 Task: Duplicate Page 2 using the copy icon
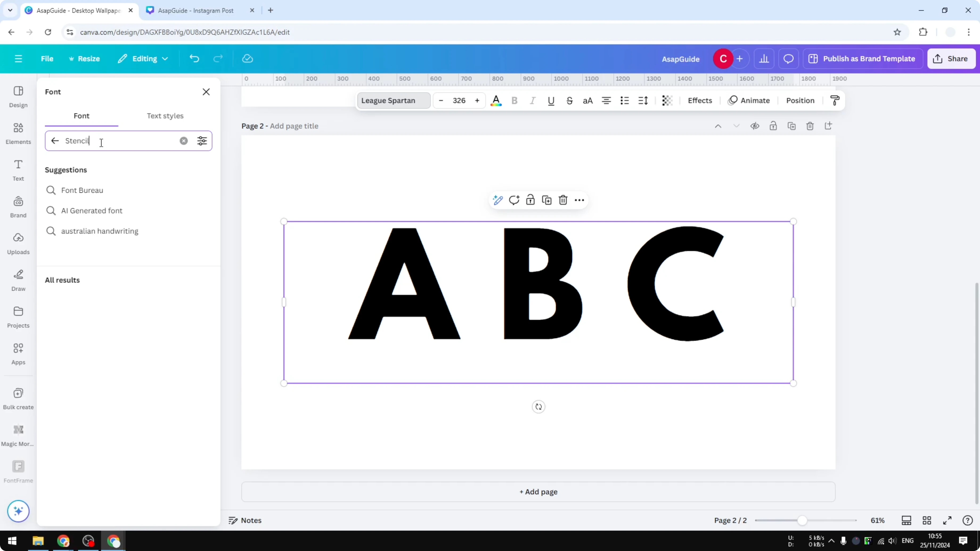coord(792,126)
